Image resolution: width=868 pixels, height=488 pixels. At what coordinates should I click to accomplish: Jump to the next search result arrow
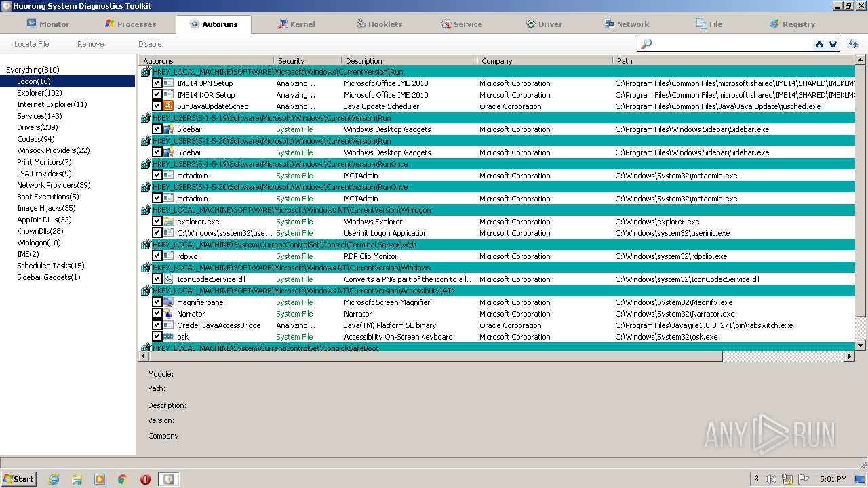pyautogui.click(x=833, y=44)
